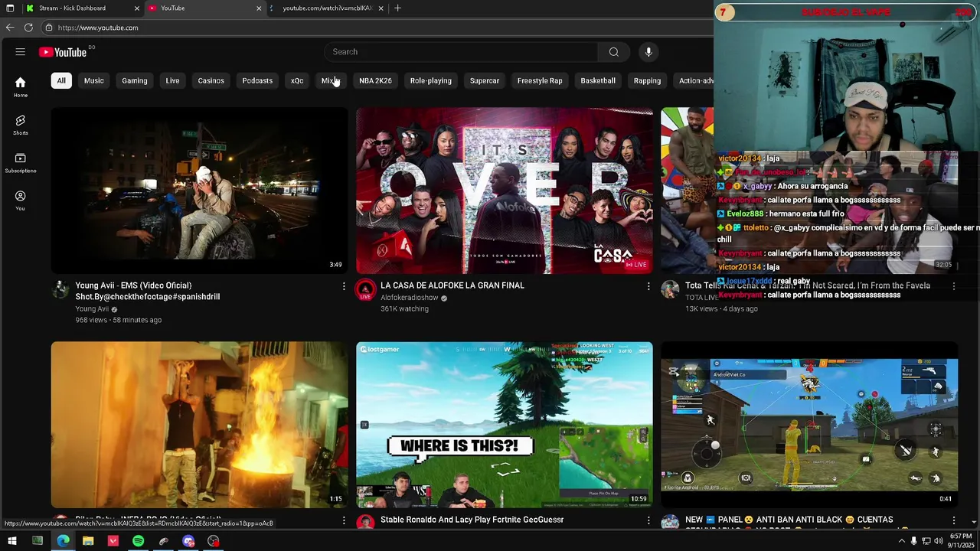Select the Podcasts filter chip

pyautogui.click(x=257, y=80)
